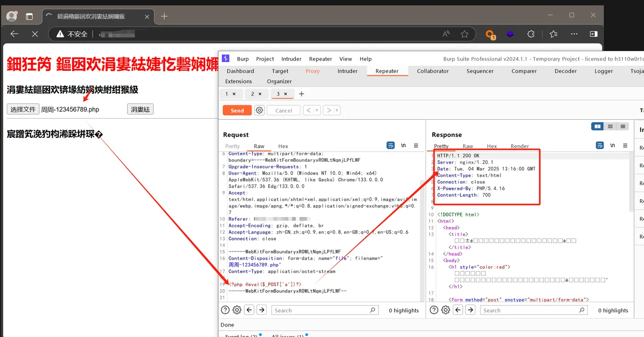644x337 pixels.
Task: Click the Edge back arrow
Action: coord(14,34)
